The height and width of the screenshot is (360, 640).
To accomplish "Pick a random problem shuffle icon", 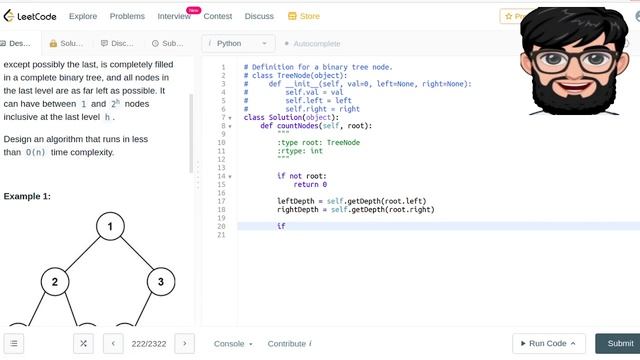I will (83, 344).
